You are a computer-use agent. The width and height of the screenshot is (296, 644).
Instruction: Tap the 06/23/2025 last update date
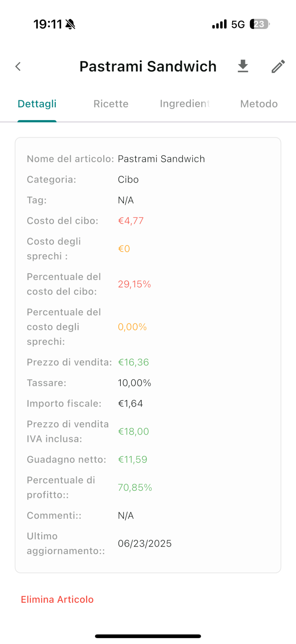(145, 544)
